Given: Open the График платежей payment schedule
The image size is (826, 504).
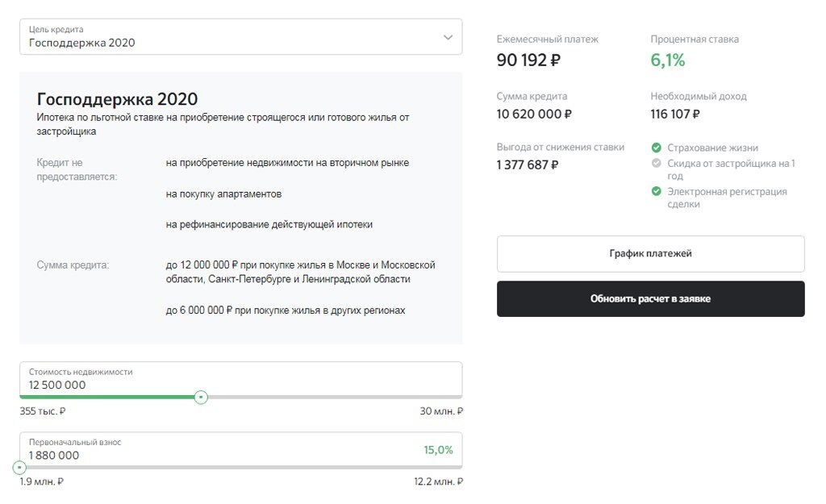Looking at the screenshot, I should point(650,253).
